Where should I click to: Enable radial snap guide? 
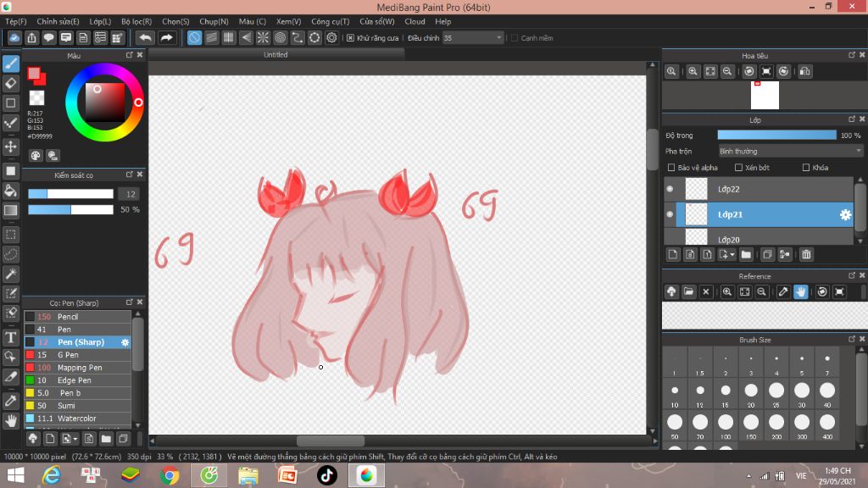(263, 37)
